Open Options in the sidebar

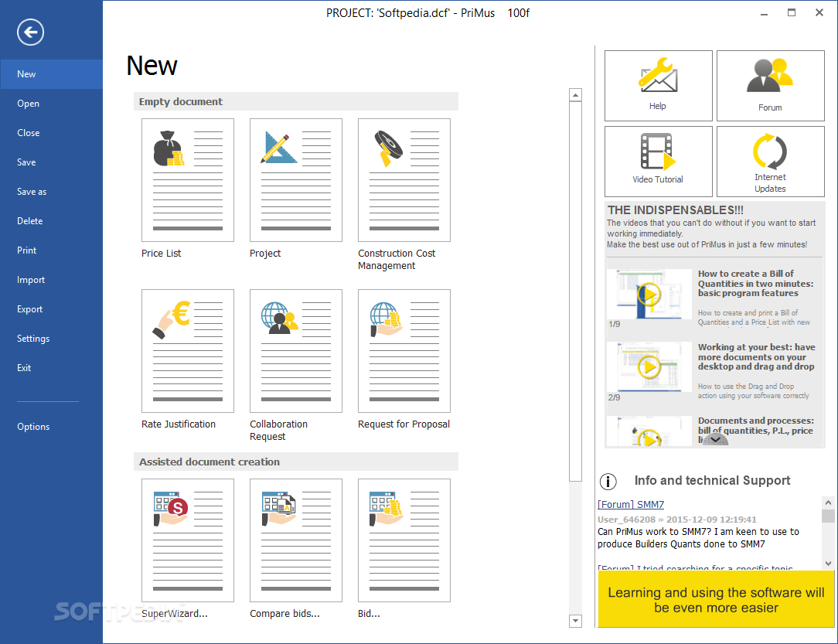pyautogui.click(x=51, y=427)
